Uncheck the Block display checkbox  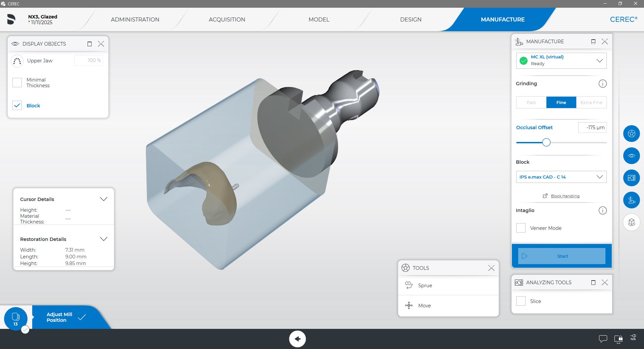pyautogui.click(x=17, y=105)
